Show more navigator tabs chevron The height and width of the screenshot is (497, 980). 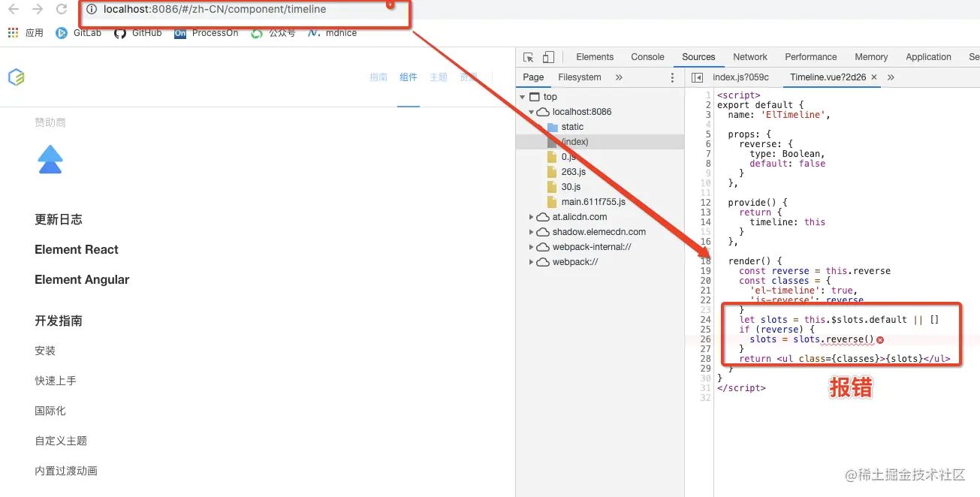[x=619, y=77]
